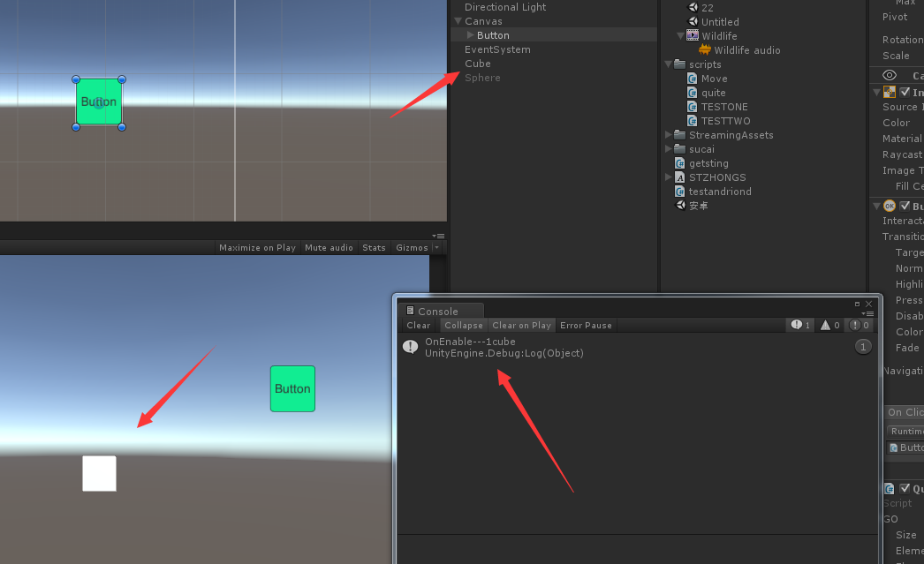Toggle warning messages filter in Console
Image resolution: width=924 pixels, height=564 pixels.
tap(829, 325)
